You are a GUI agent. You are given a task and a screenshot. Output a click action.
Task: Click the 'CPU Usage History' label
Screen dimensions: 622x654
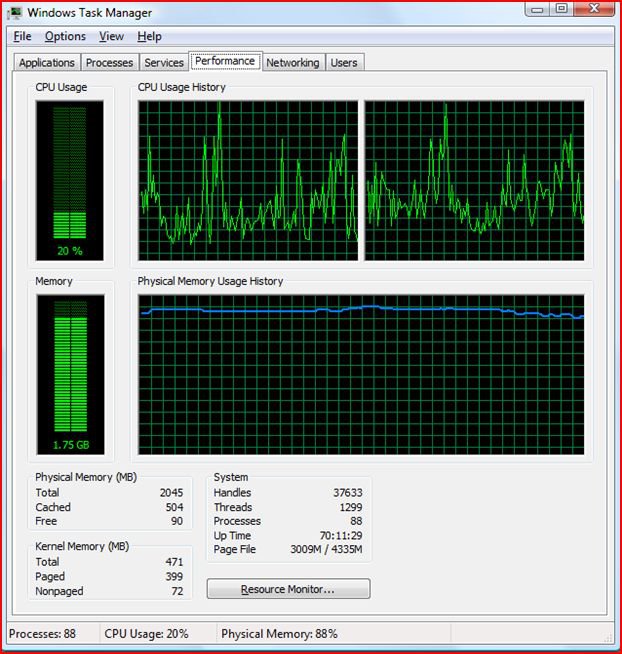click(x=181, y=87)
